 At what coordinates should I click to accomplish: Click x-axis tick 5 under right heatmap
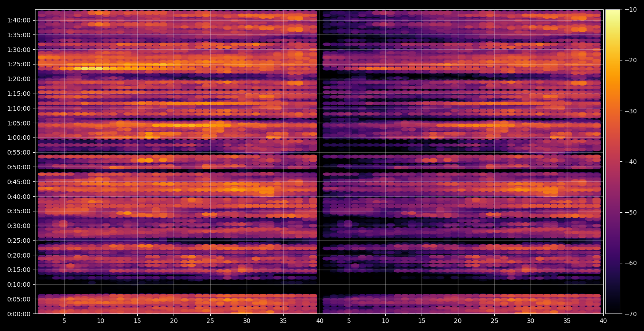348,321
